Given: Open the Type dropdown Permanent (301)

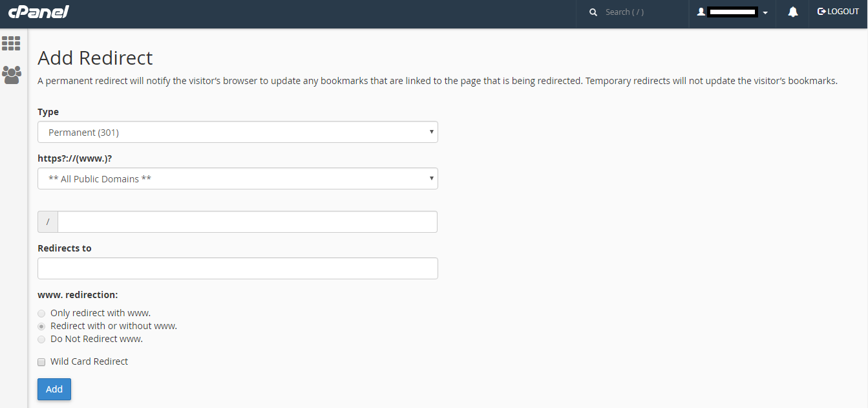Looking at the screenshot, I should 238,132.
